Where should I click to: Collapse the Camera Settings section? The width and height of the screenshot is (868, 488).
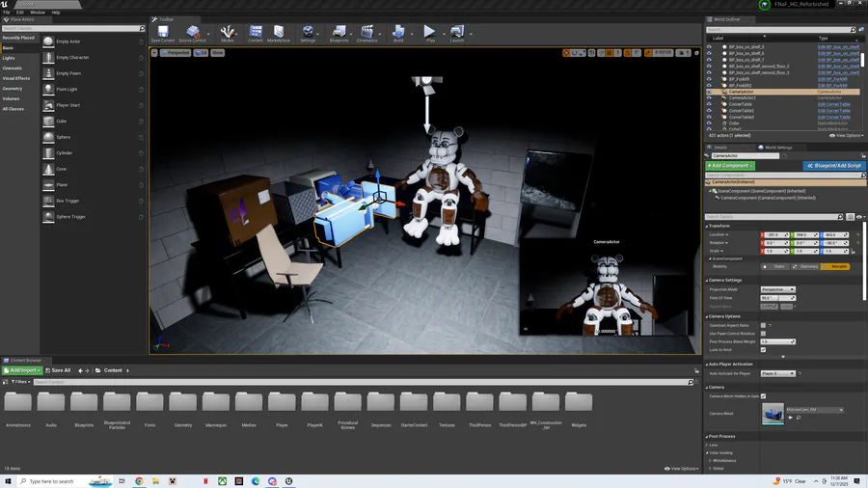707,280
